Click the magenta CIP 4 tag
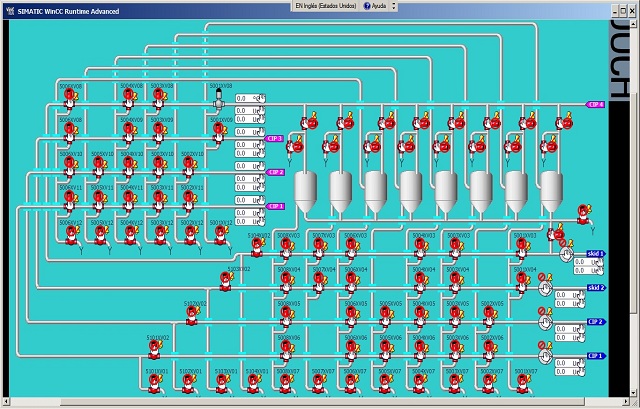 (595, 104)
